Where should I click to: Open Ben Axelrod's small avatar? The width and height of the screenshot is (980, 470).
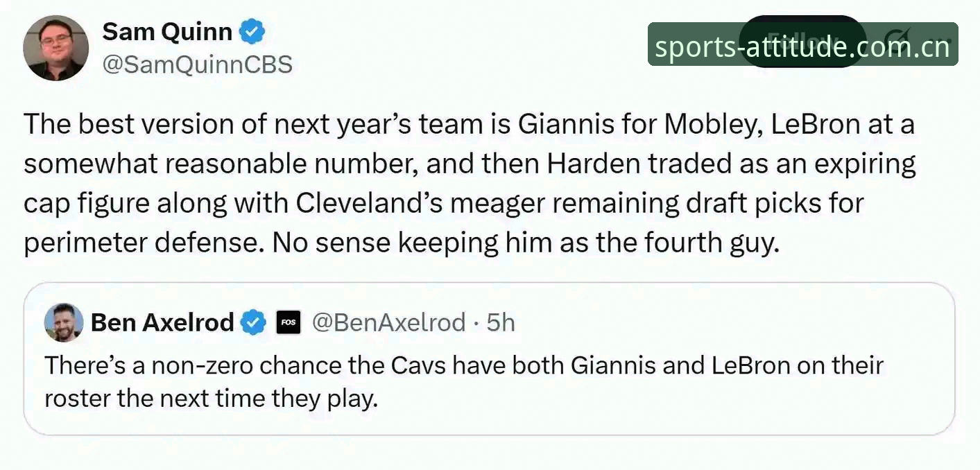coord(64,322)
